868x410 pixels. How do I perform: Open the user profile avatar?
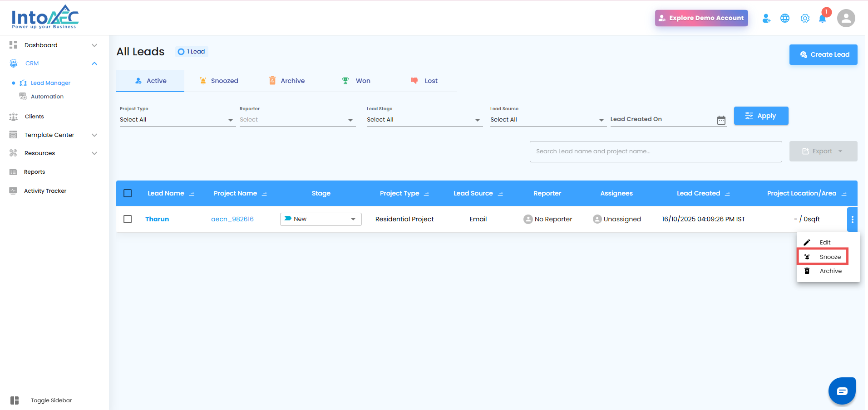[846, 18]
